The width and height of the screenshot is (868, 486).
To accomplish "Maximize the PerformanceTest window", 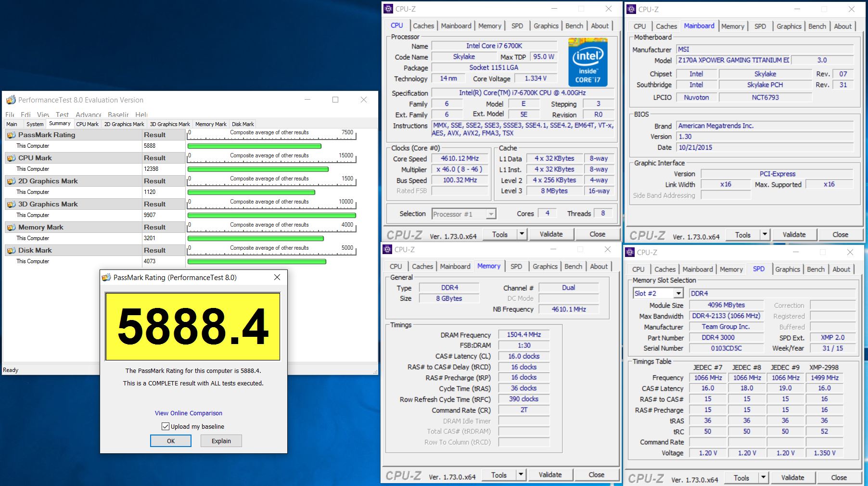I will pyautogui.click(x=335, y=100).
